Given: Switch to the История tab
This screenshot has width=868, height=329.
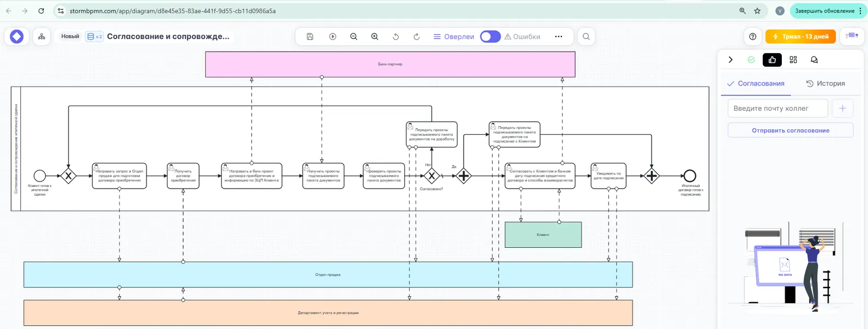Looking at the screenshot, I should [825, 84].
